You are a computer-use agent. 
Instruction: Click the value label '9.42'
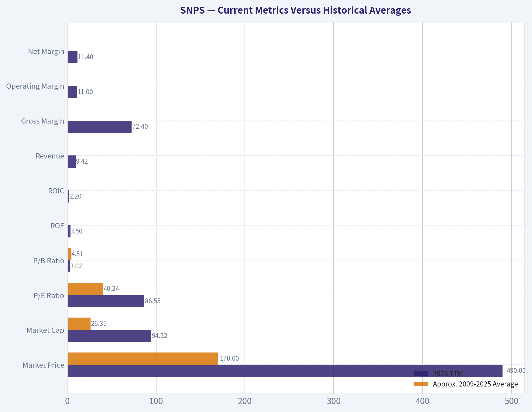pos(82,162)
